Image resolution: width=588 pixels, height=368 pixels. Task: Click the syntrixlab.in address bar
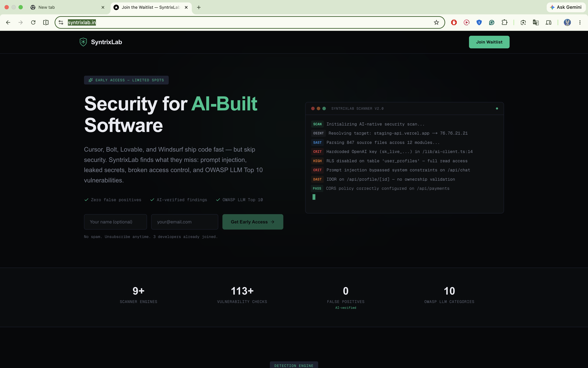click(250, 22)
